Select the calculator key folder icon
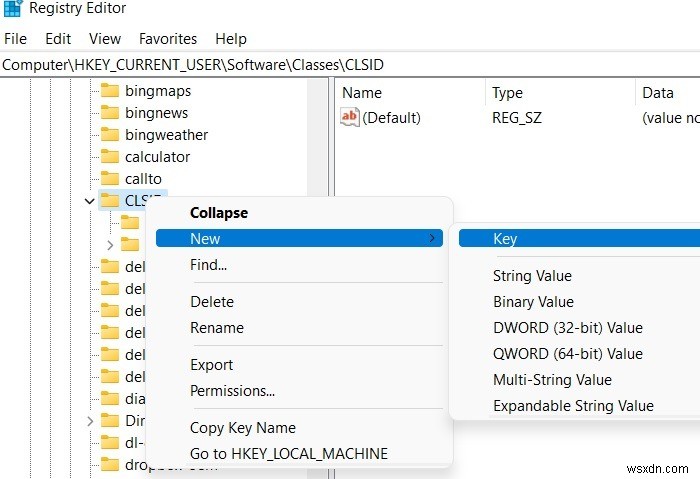 [109, 156]
